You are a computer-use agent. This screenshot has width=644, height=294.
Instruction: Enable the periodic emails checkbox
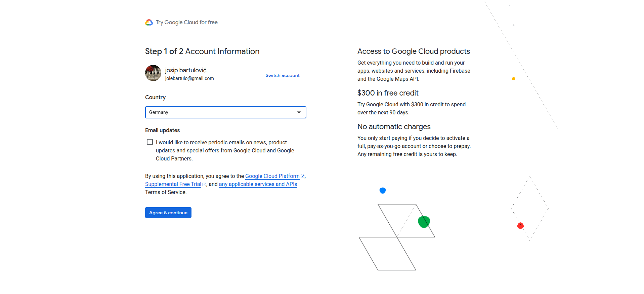tap(150, 142)
